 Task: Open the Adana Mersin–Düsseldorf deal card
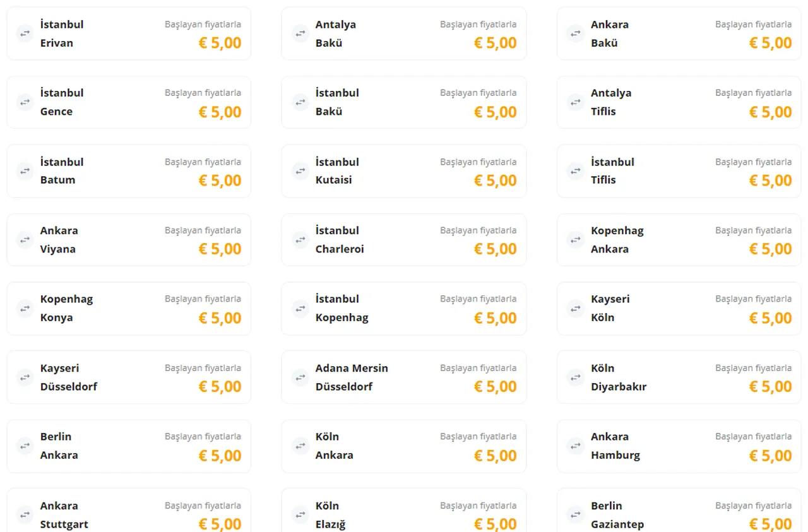tap(404, 377)
